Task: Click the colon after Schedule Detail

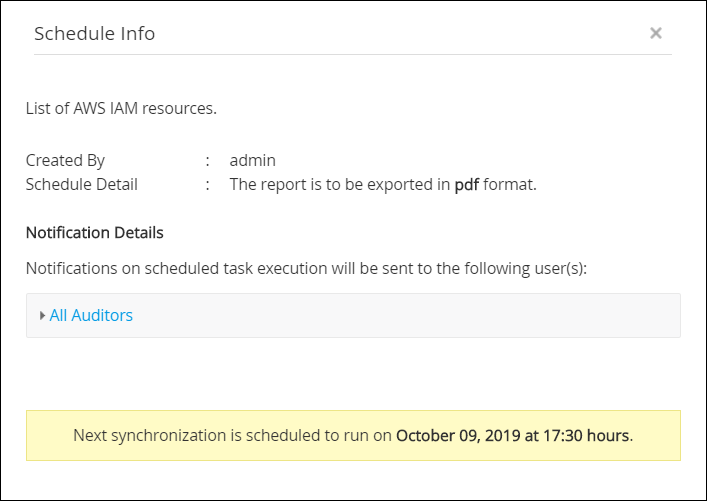Action: click(x=208, y=184)
